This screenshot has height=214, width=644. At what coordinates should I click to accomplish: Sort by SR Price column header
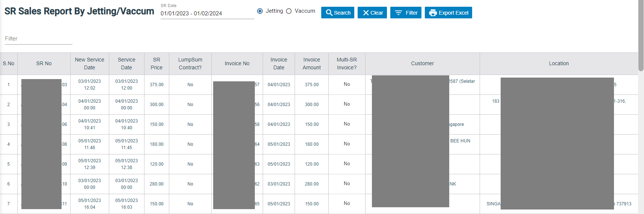156,64
